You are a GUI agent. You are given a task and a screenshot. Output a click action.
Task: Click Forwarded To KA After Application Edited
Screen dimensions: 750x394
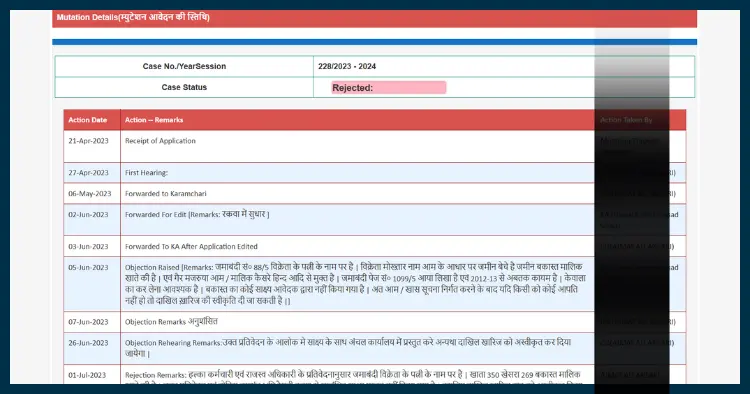pos(191,247)
